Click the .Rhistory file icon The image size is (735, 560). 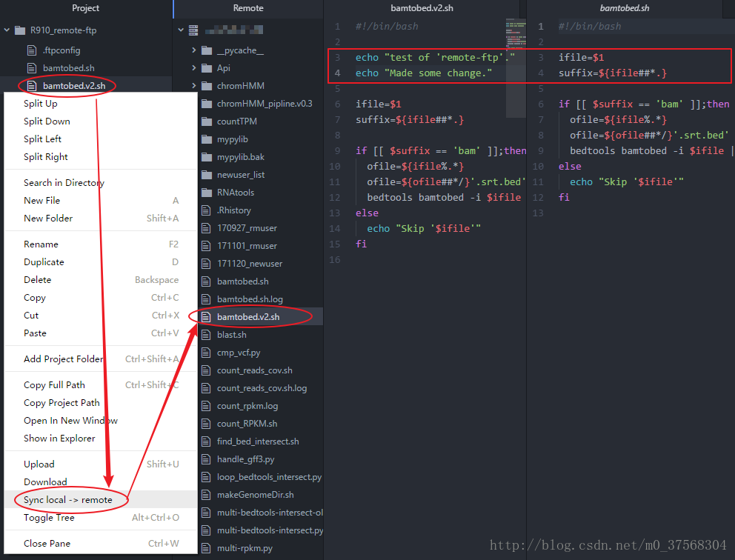point(206,210)
